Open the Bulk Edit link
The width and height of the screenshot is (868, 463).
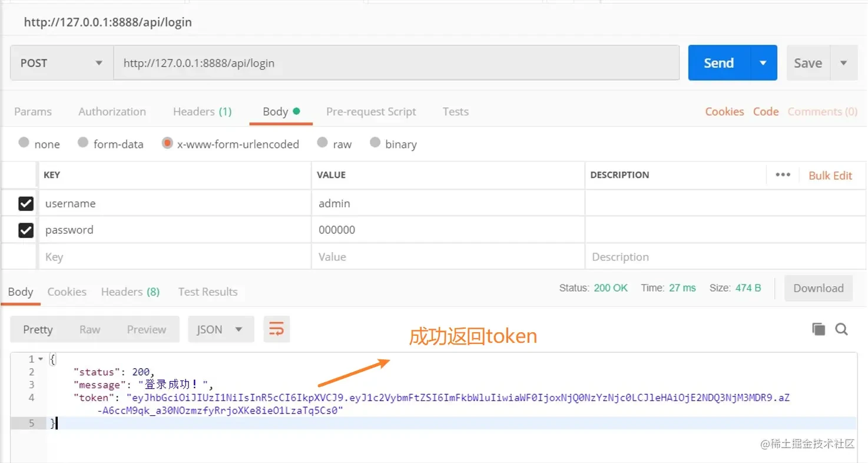830,176
